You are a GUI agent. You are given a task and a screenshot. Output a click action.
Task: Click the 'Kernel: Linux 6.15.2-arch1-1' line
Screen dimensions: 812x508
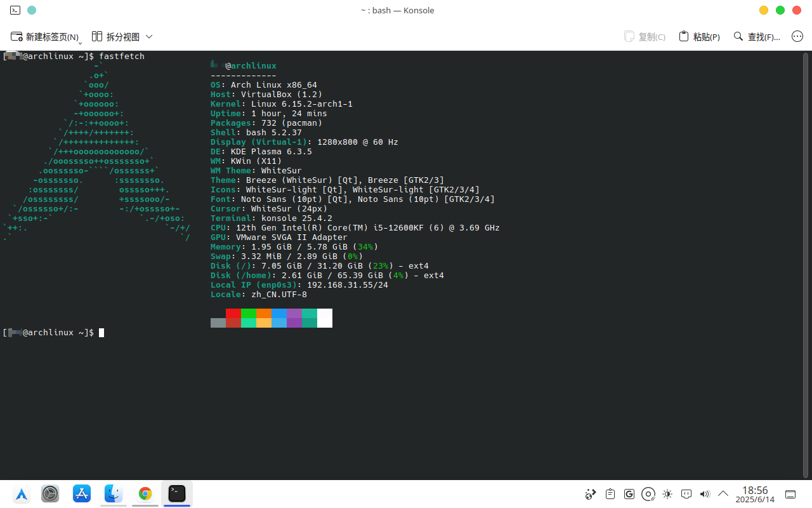pyautogui.click(x=282, y=104)
